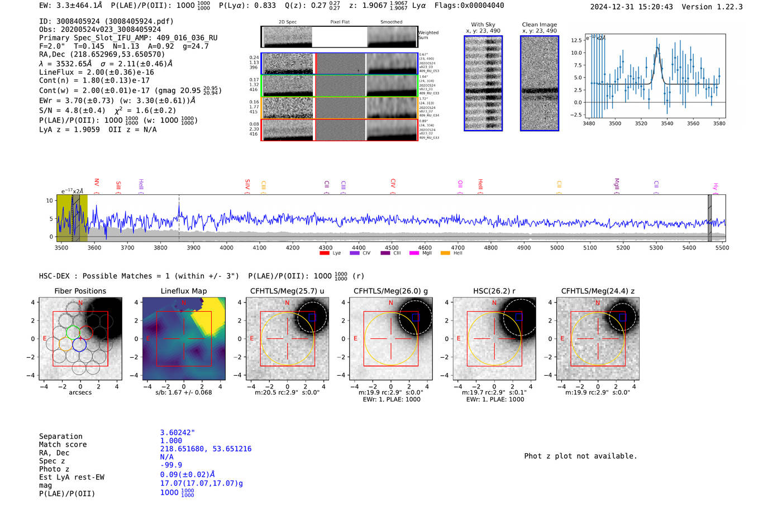Click the orange HeII legend swatch
The image size is (782, 532).
point(445,253)
